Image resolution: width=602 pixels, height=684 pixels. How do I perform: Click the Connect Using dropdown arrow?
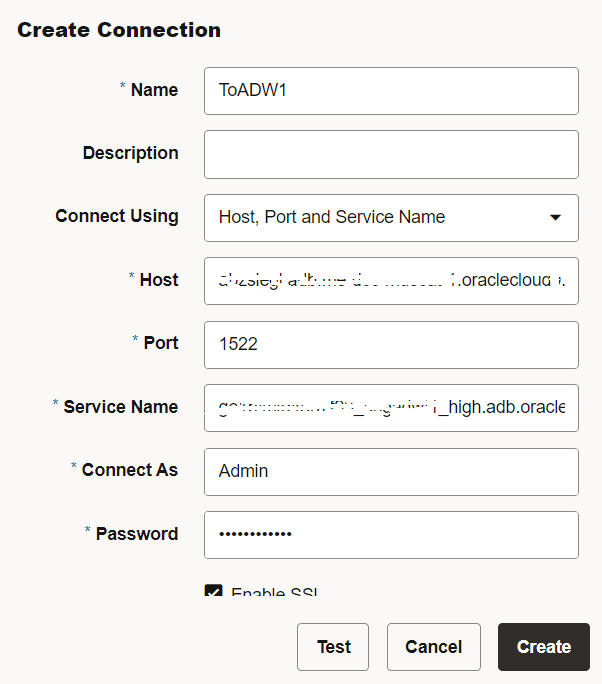pyautogui.click(x=556, y=217)
